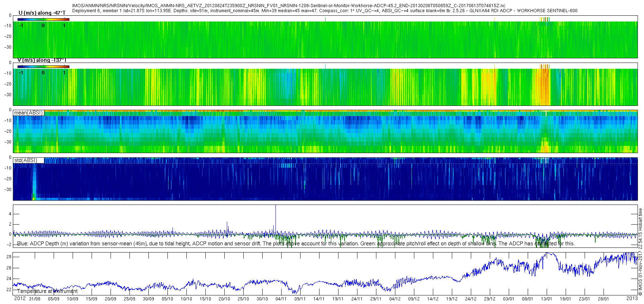
Task: Select the 'U (m/s) along -47°T' label
Action: click(x=42, y=13)
